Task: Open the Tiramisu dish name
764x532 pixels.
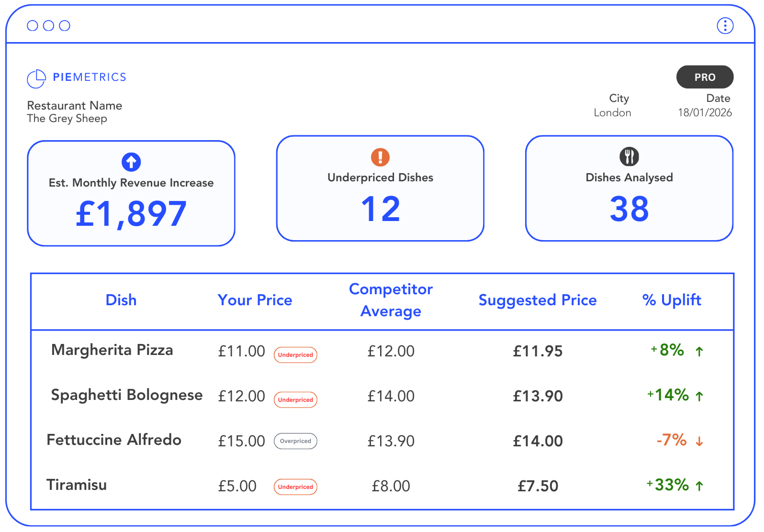Action: [77, 485]
